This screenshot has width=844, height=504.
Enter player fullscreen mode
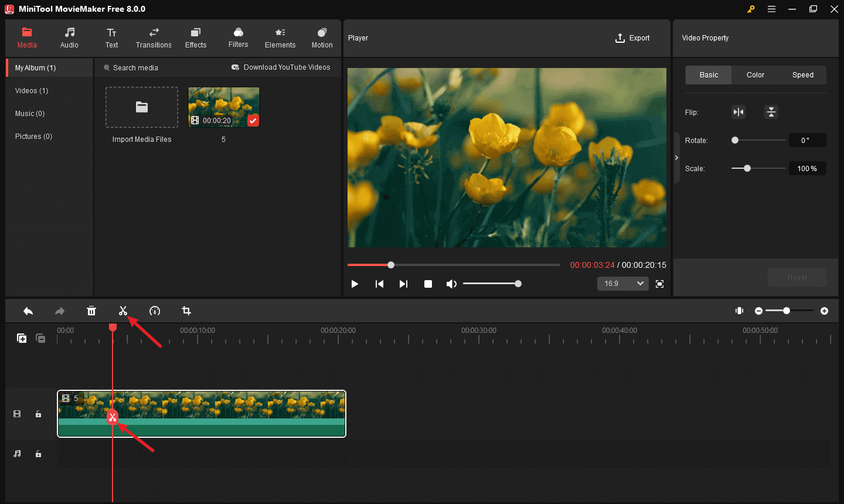659,284
